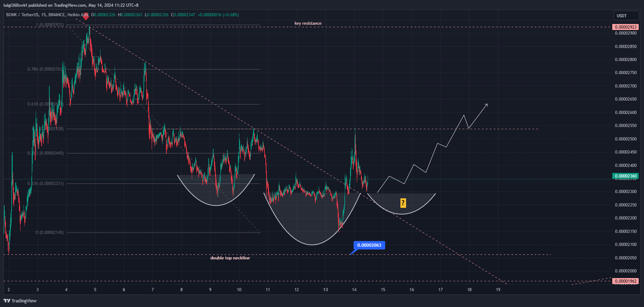Click price axis label 0.00002150
This screenshot has width=644, height=307.
coord(626,231)
